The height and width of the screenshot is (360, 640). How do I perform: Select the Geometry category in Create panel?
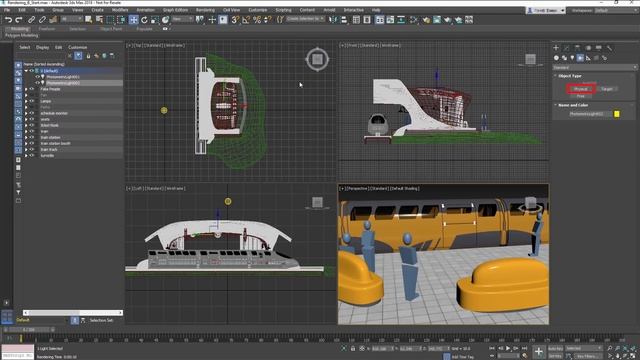[556, 58]
